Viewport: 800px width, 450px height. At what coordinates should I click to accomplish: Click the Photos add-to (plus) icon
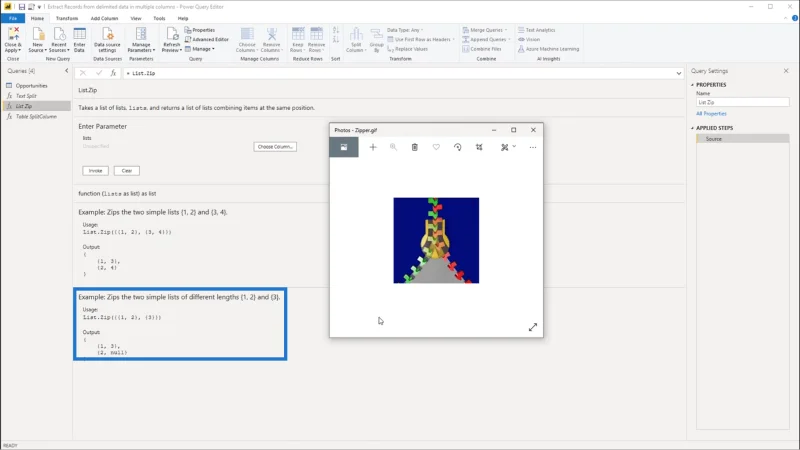point(373,147)
